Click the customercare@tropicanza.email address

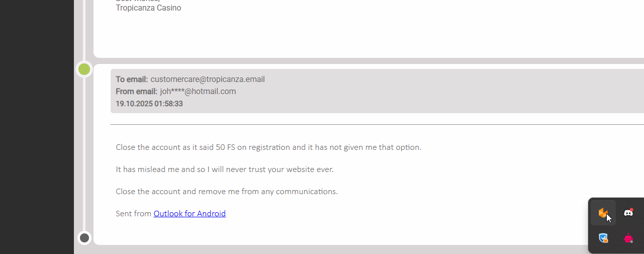tap(208, 79)
